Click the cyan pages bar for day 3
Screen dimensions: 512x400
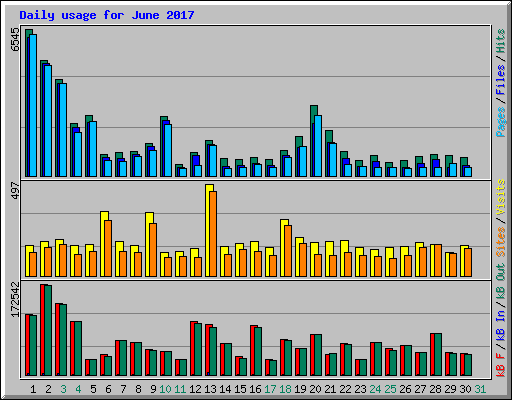[x=63, y=130]
